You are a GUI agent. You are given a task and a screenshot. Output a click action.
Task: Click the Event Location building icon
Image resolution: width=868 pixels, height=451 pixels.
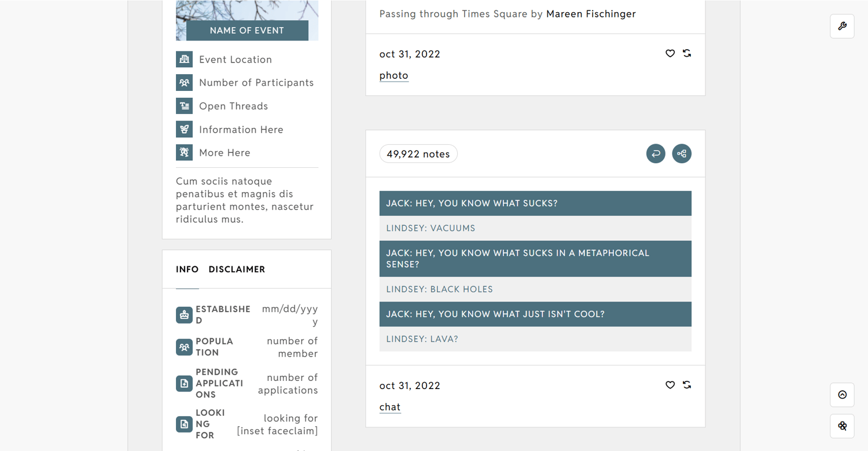pyautogui.click(x=184, y=59)
